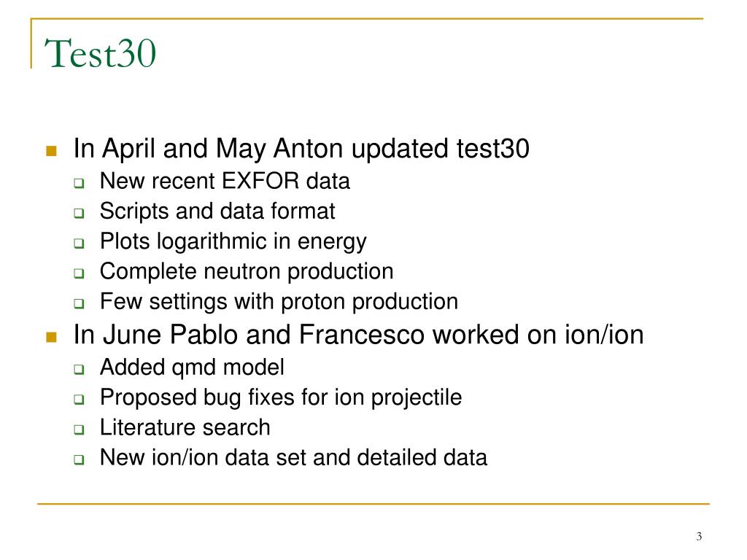Image resolution: width=747 pixels, height=560 pixels.
Task: Click the hollow square bullet beside 'Plots logarithmic in energy'
Action: point(79,243)
